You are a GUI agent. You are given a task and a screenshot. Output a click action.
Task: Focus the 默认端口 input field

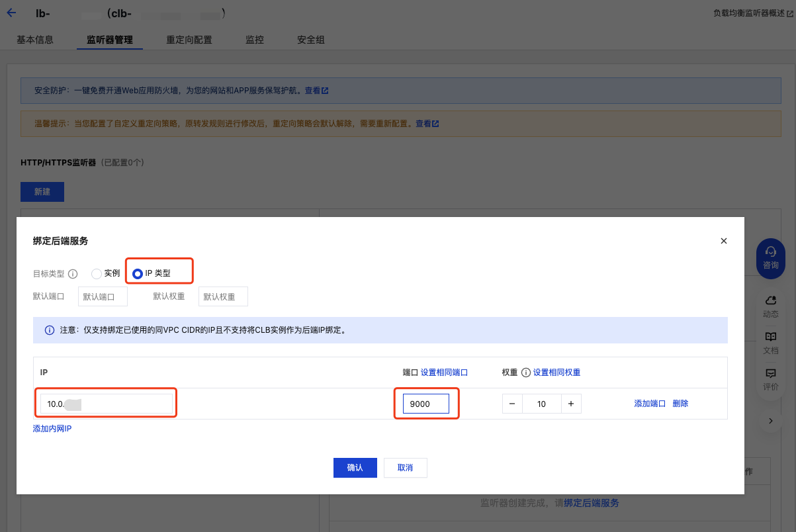click(x=103, y=296)
